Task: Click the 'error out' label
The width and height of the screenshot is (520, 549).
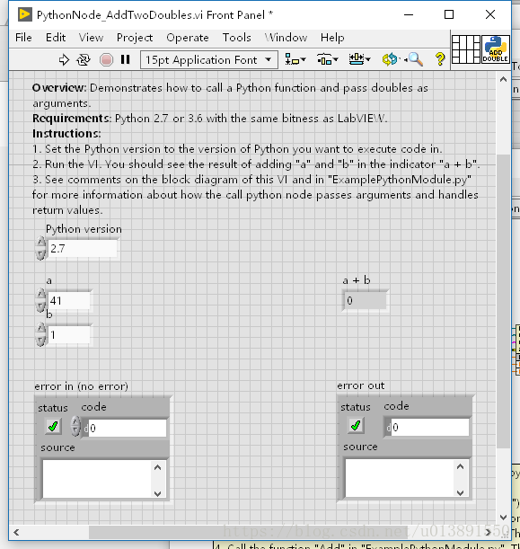Action: [x=361, y=385]
